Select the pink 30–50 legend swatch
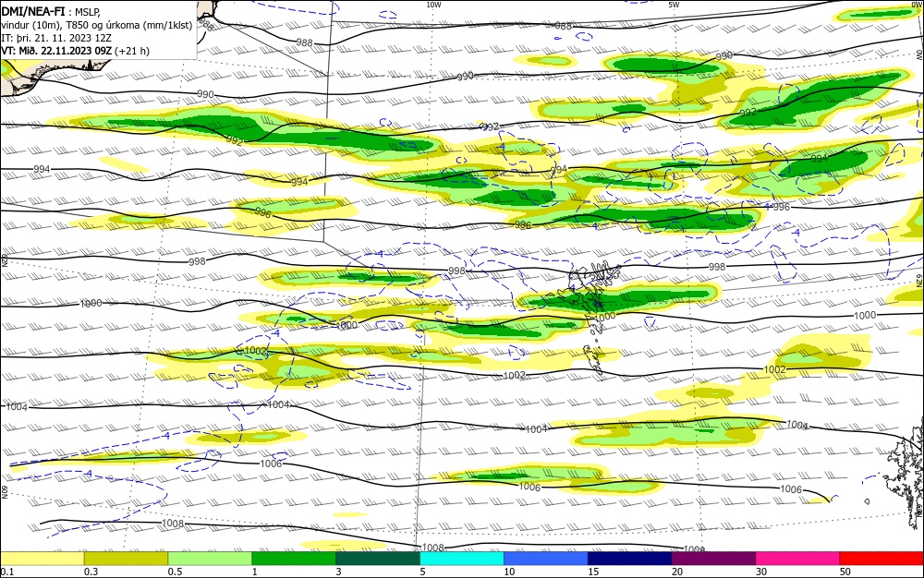Image resolution: width=924 pixels, height=578 pixels. coord(798,559)
